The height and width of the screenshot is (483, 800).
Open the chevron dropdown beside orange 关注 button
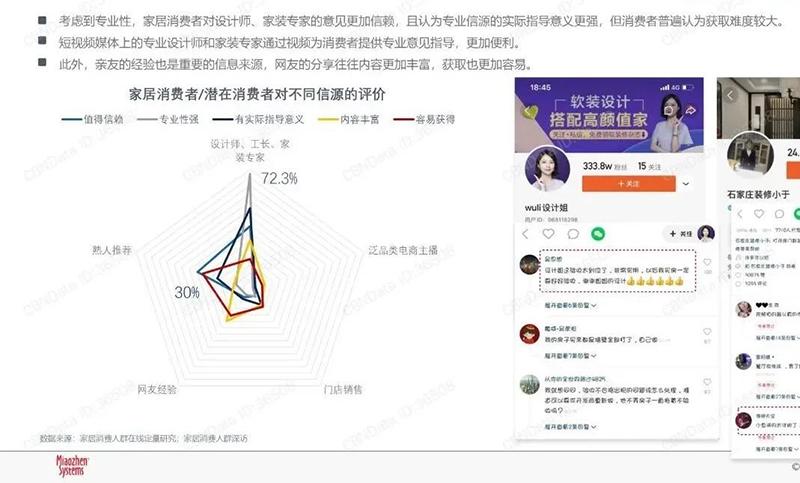click(686, 184)
